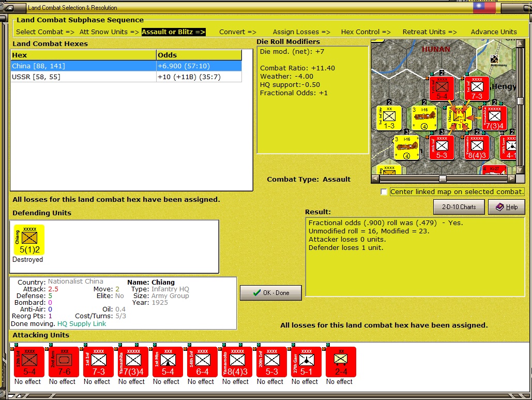This screenshot has width=532, height=400.
Task: Click the Retreat Units subphase step
Action: pyautogui.click(x=430, y=32)
